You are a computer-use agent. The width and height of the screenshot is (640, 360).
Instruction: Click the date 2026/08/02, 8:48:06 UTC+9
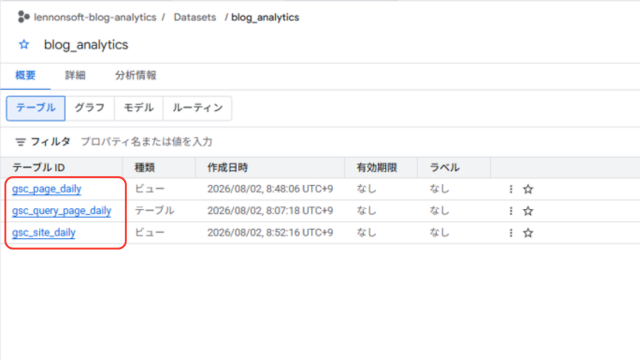coord(270,189)
